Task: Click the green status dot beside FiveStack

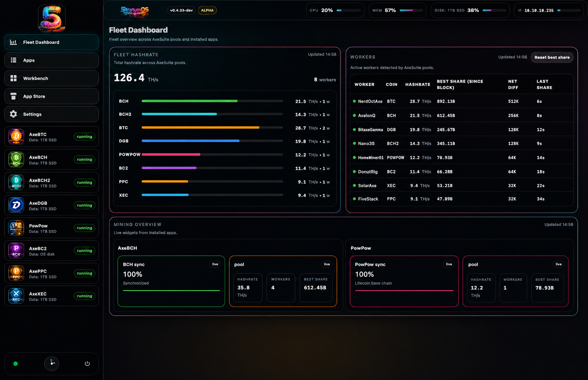Action: tap(354, 199)
